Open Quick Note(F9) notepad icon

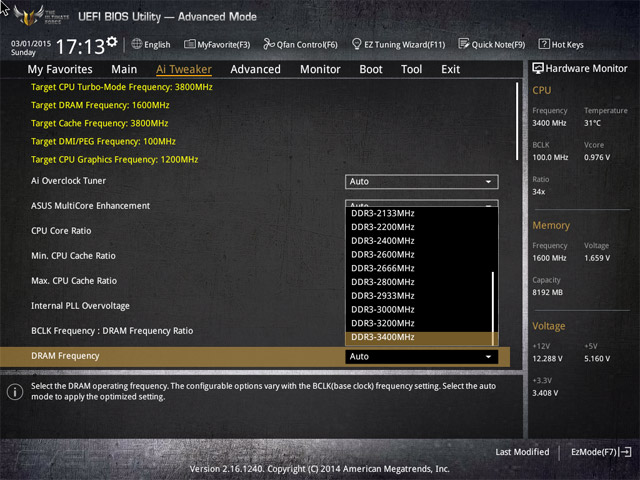[464, 44]
